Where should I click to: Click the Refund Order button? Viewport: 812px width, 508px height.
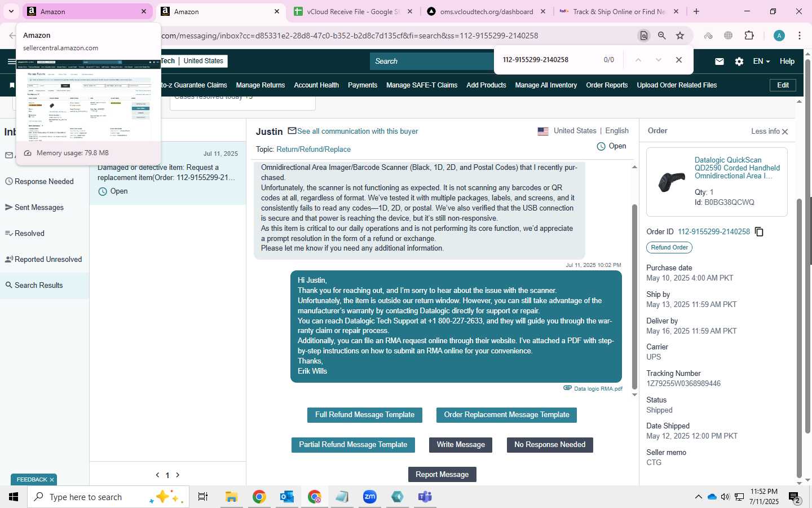(669, 248)
